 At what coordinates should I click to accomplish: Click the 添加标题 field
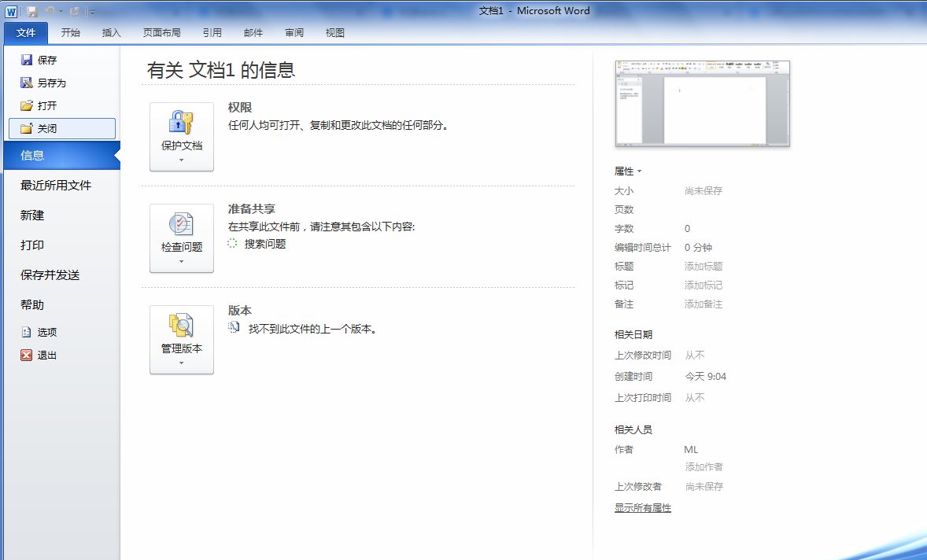click(x=704, y=267)
